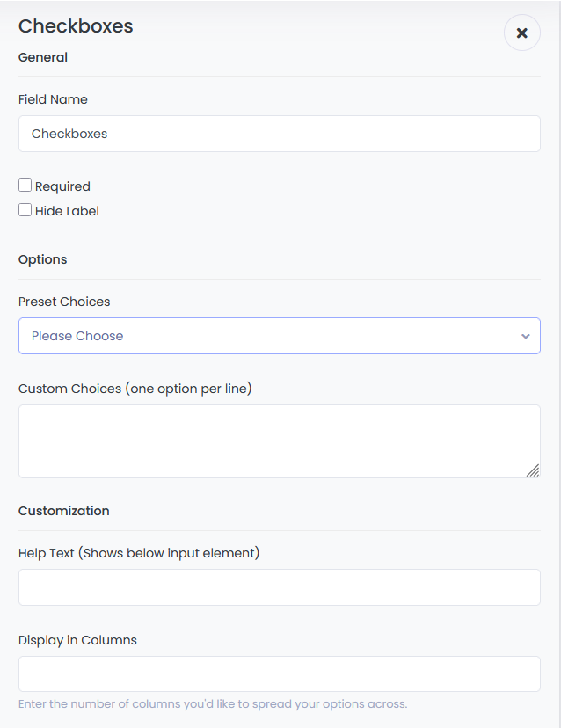Close the Checkboxes settings panel

tap(522, 33)
